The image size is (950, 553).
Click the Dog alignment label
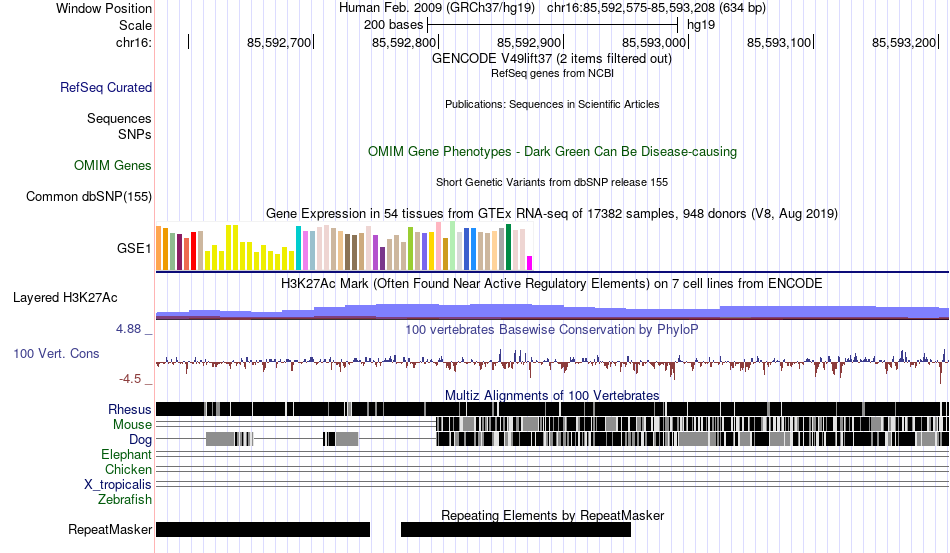click(140, 439)
